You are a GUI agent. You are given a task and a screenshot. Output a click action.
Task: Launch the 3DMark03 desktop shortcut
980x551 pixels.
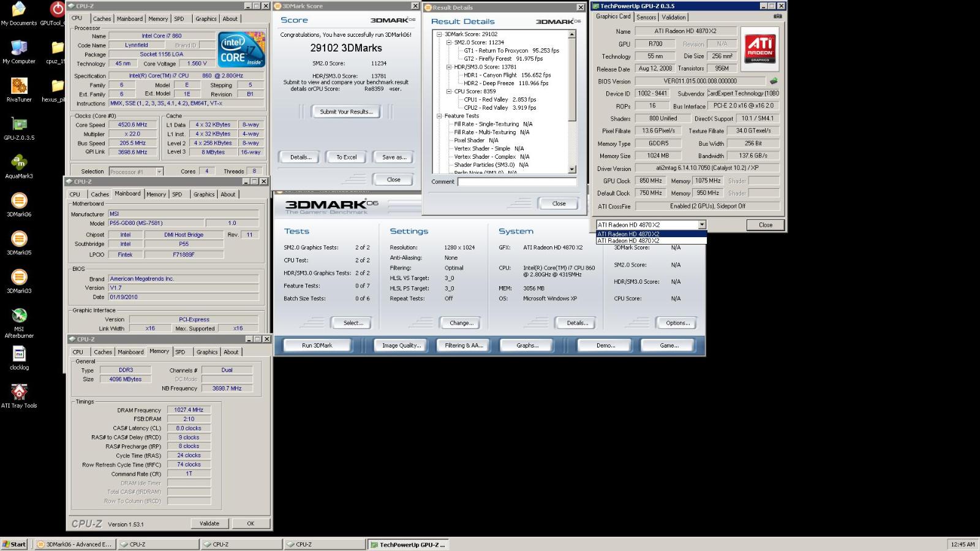tap(19, 281)
